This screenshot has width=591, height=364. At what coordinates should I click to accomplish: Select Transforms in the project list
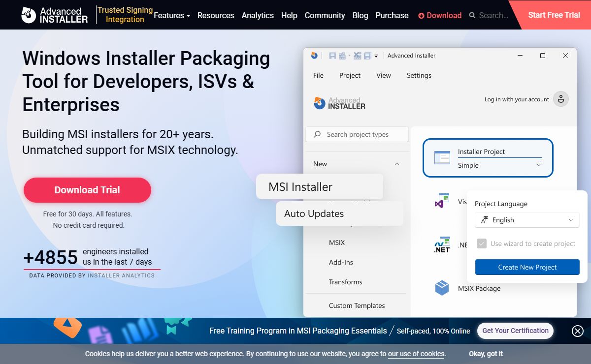345,282
